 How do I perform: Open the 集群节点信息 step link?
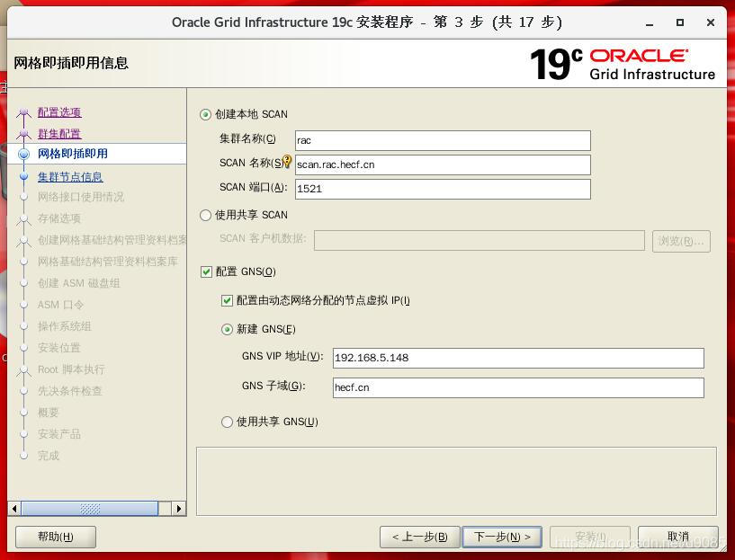(x=70, y=177)
